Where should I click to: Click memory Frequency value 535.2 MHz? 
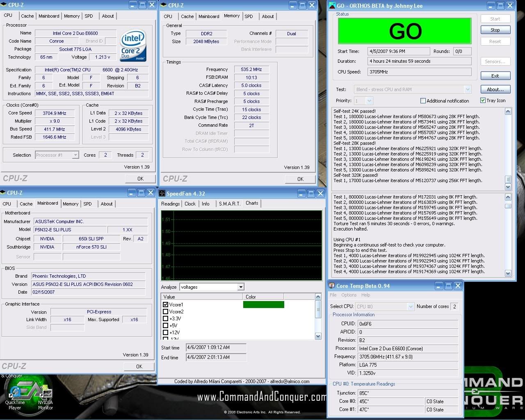point(251,69)
